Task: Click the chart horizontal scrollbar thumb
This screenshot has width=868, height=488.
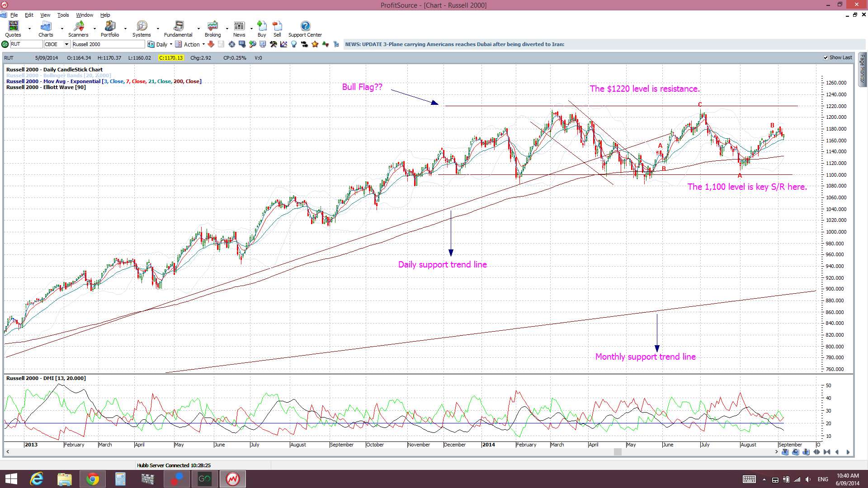Action: 618,452
